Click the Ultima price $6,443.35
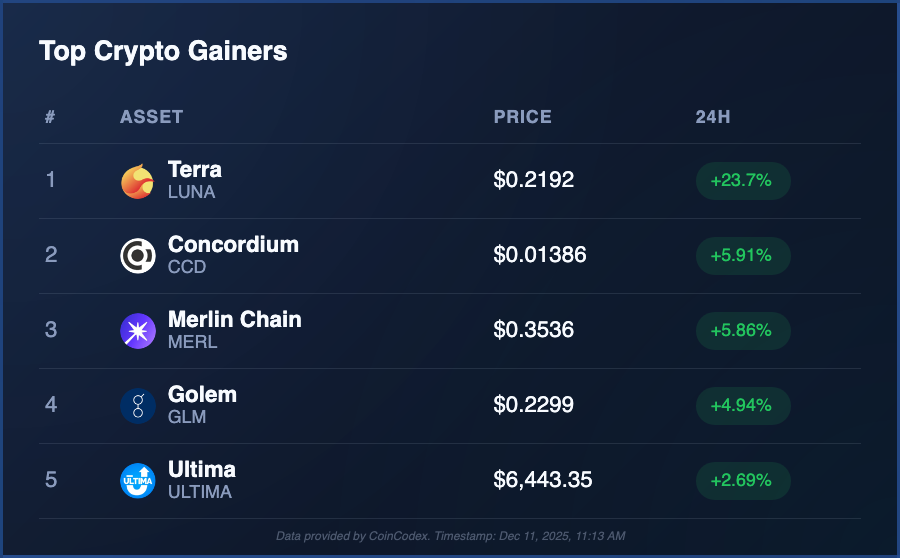 (x=543, y=481)
